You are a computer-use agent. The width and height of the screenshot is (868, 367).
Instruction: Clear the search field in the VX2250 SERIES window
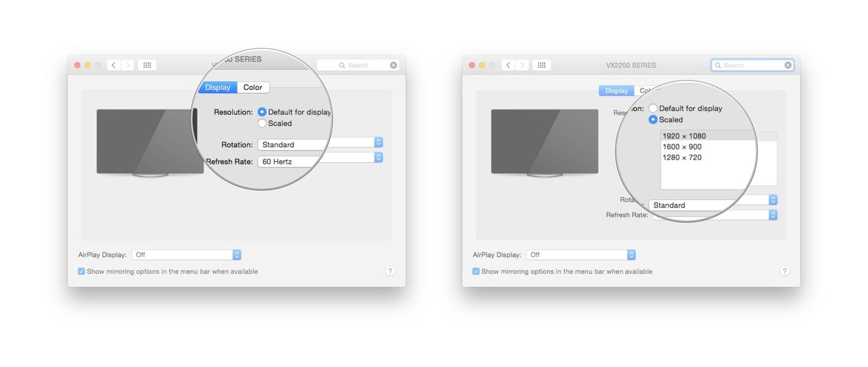pyautogui.click(x=788, y=65)
